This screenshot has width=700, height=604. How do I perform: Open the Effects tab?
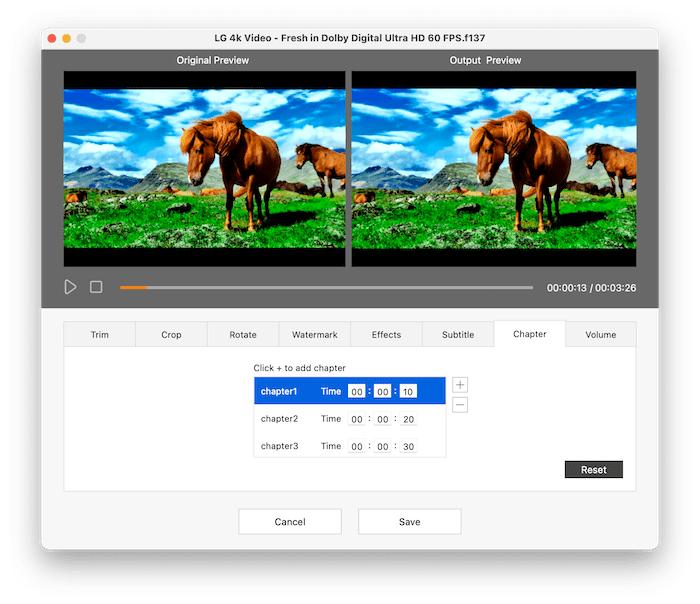(386, 335)
